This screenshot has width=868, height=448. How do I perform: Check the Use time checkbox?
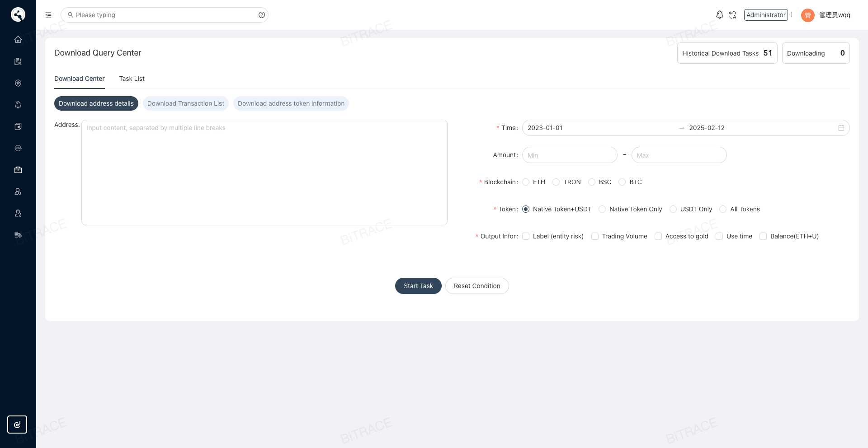[719, 236]
